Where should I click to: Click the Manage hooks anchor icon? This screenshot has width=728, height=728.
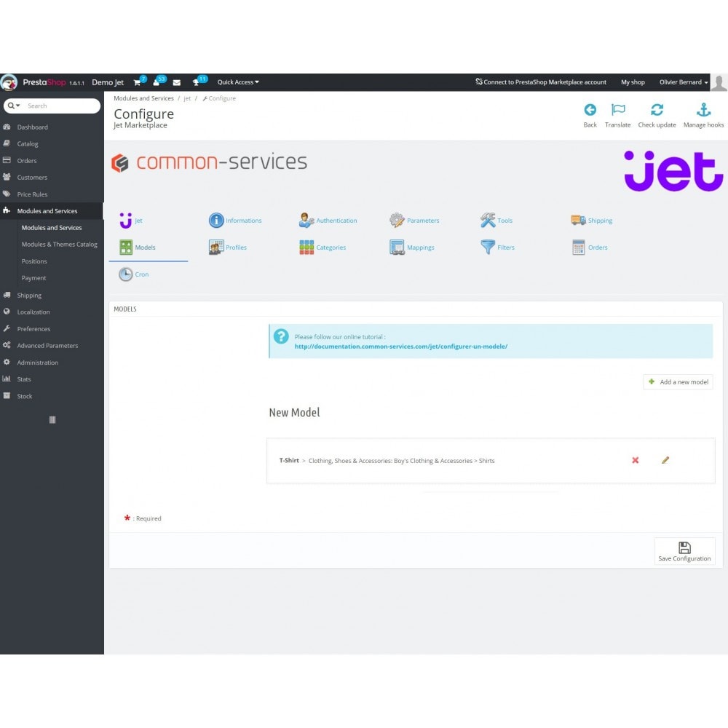click(703, 110)
